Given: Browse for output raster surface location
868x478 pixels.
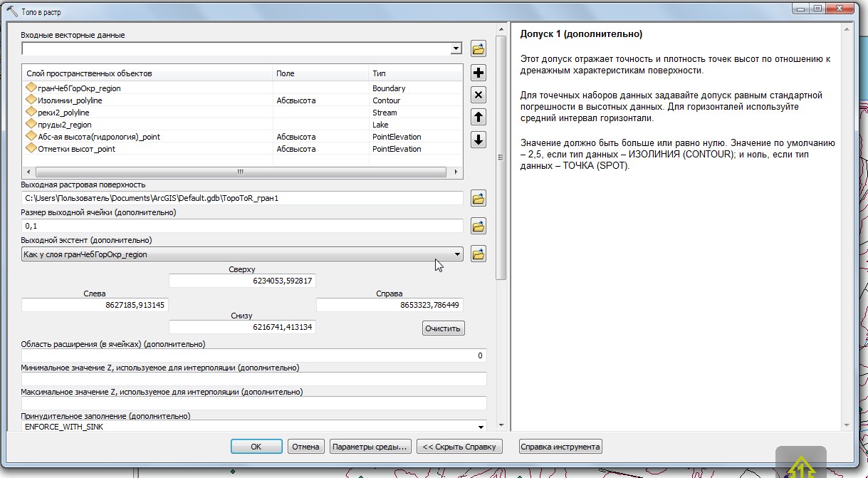Looking at the screenshot, I should coord(479,198).
